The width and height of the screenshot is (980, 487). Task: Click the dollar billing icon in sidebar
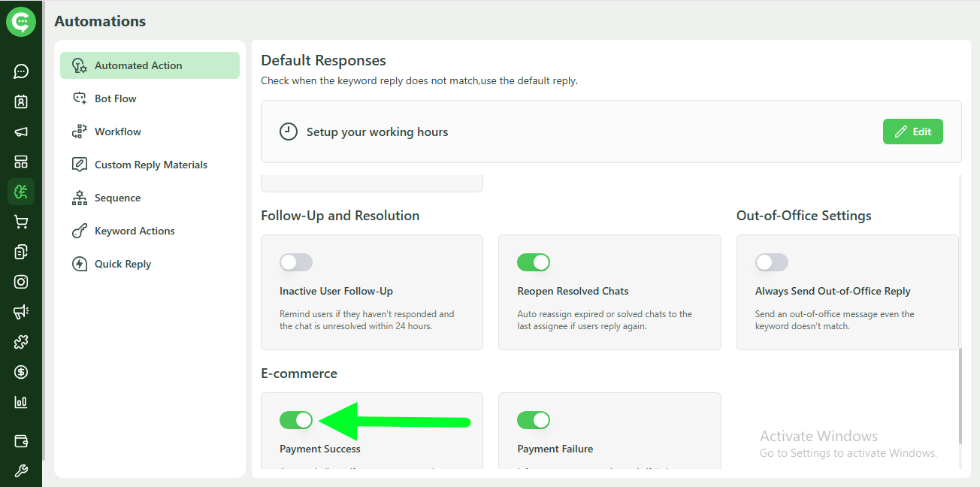coord(20,372)
